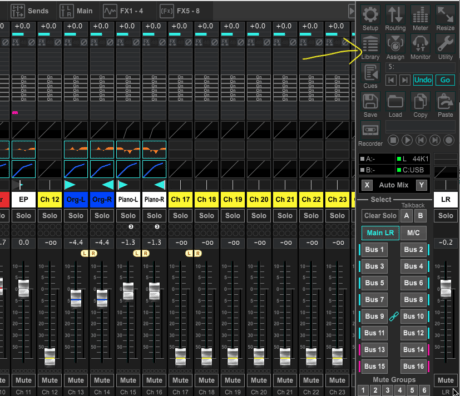Open the Cues list icon
This screenshot has width=460, height=396.
(x=370, y=76)
